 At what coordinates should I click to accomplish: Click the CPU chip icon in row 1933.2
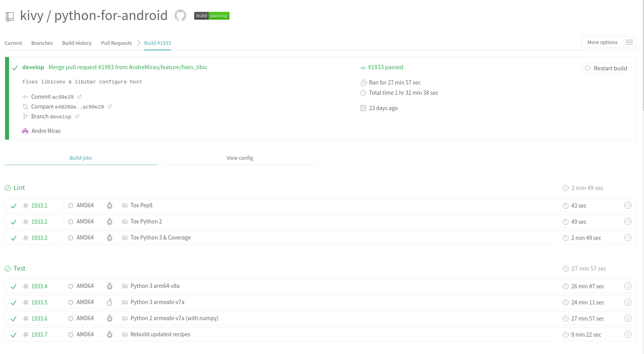tap(71, 222)
